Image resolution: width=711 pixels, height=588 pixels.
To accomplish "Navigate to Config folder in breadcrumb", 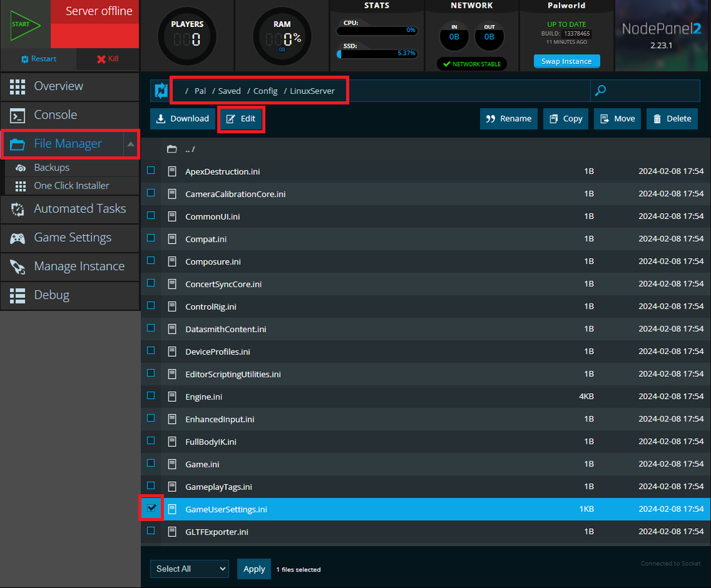I will [265, 91].
